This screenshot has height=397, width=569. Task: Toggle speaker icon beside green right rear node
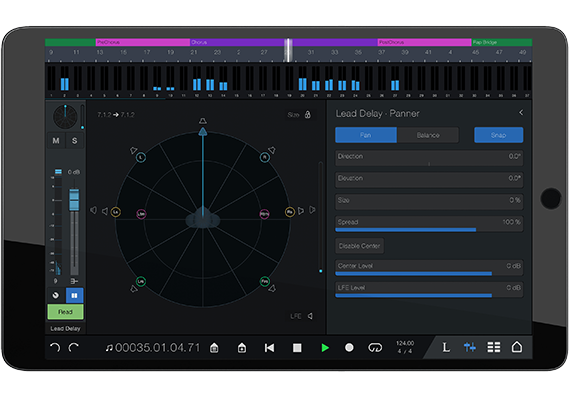272,288
